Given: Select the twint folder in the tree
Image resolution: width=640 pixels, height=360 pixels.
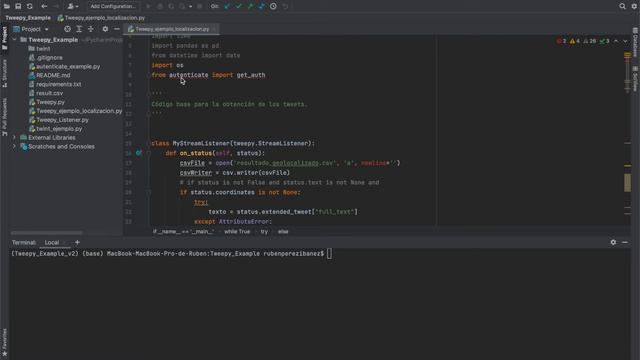Looking at the screenshot, I should point(39,49).
